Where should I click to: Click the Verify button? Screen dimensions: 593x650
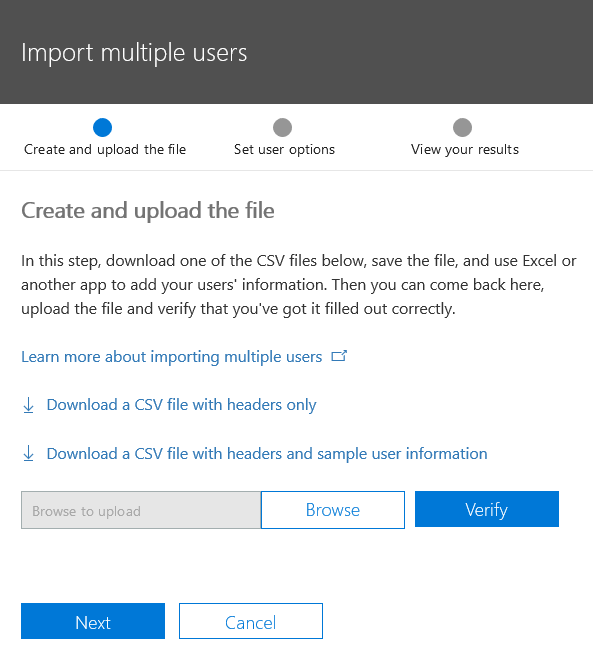coord(487,509)
